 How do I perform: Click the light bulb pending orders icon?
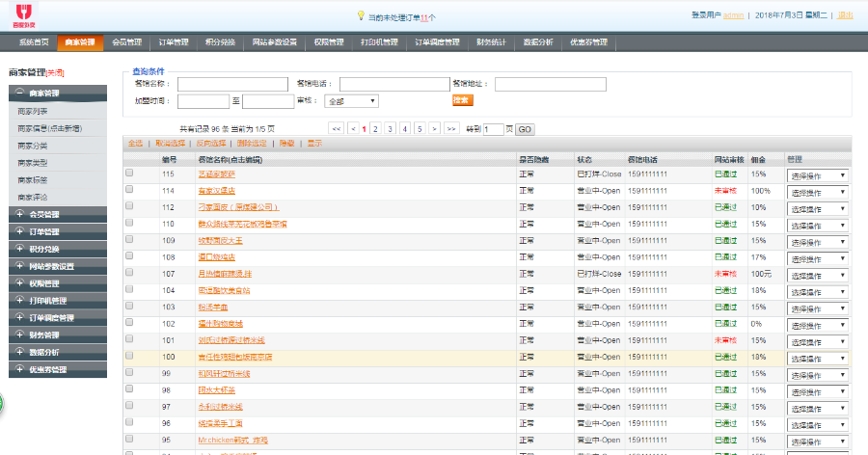361,15
